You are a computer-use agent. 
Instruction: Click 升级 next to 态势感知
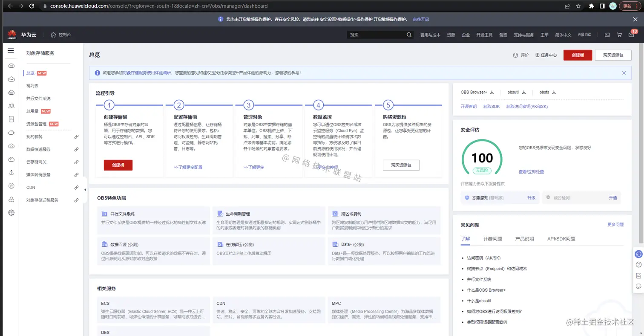tap(531, 198)
